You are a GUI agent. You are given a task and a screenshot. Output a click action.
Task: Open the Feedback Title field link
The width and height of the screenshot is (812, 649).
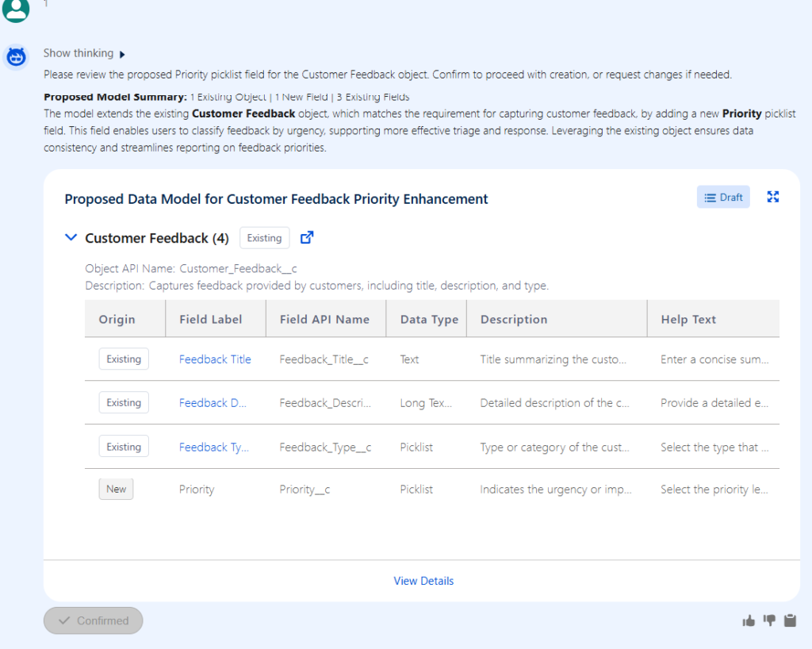[x=215, y=359]
